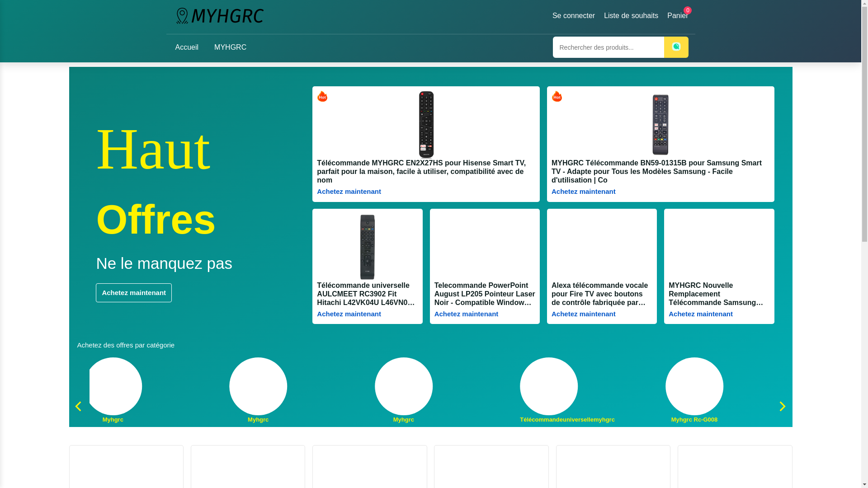868x488 pixels.
Task: Click Achetez maintenant under PowerPoint August LP205
Action: click(466, 314)
